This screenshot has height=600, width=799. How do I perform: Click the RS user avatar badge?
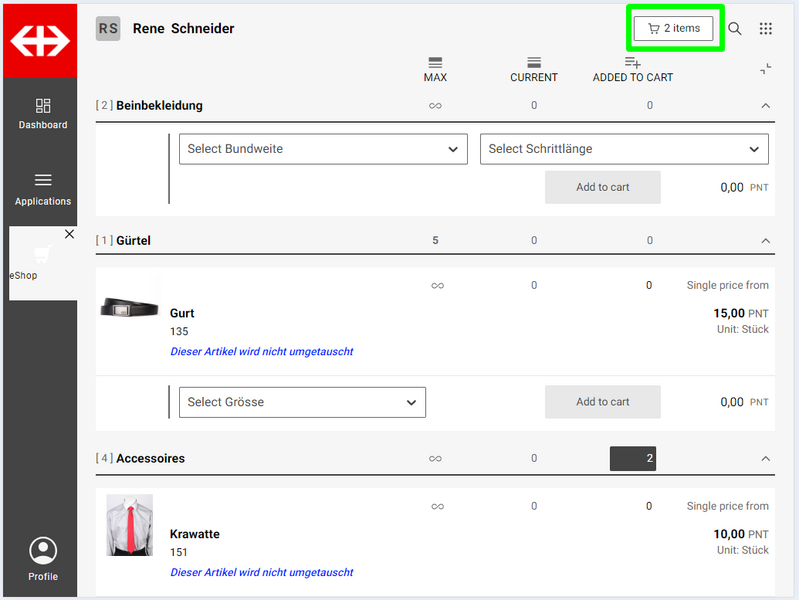pyautogui.click(x=108, y=29)
